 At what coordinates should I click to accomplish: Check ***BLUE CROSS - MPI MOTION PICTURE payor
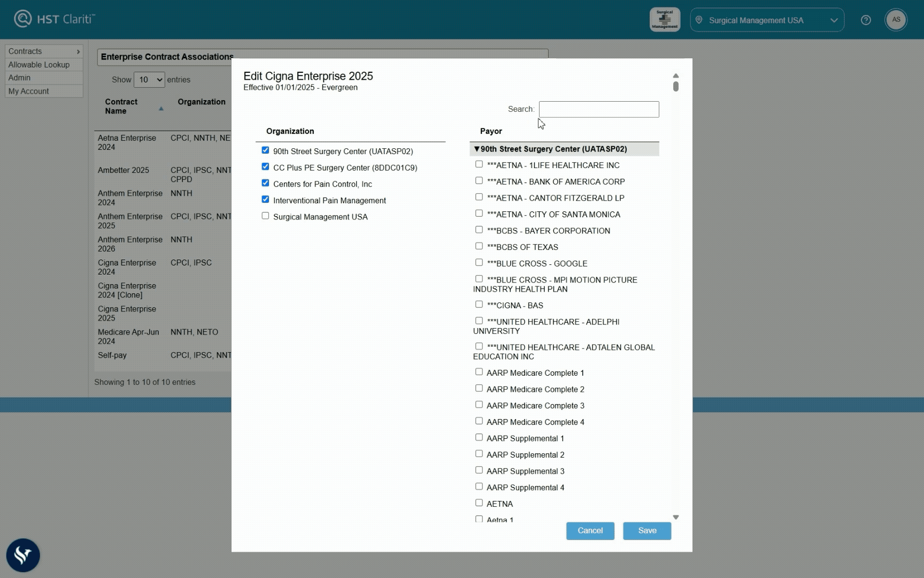coord(479,279)
